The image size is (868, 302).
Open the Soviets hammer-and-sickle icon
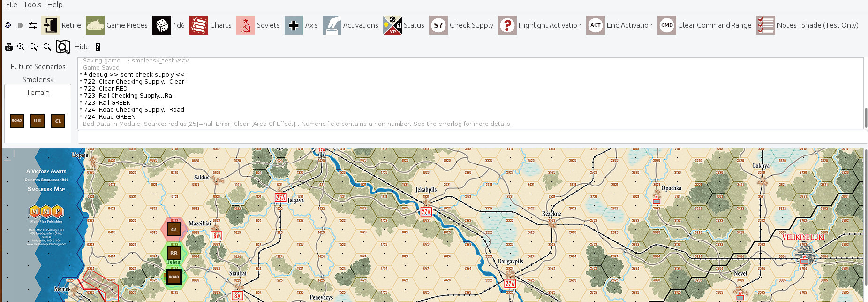tap(246, 25)
